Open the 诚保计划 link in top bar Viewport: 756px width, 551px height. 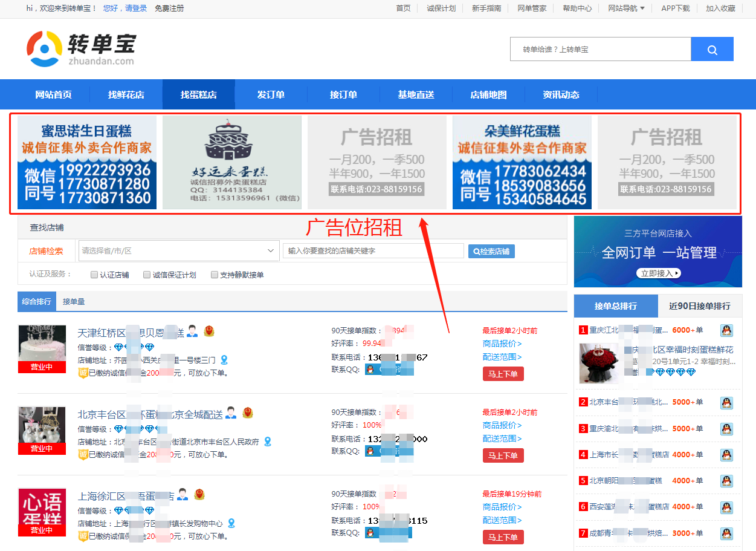(x=441, y=8)
